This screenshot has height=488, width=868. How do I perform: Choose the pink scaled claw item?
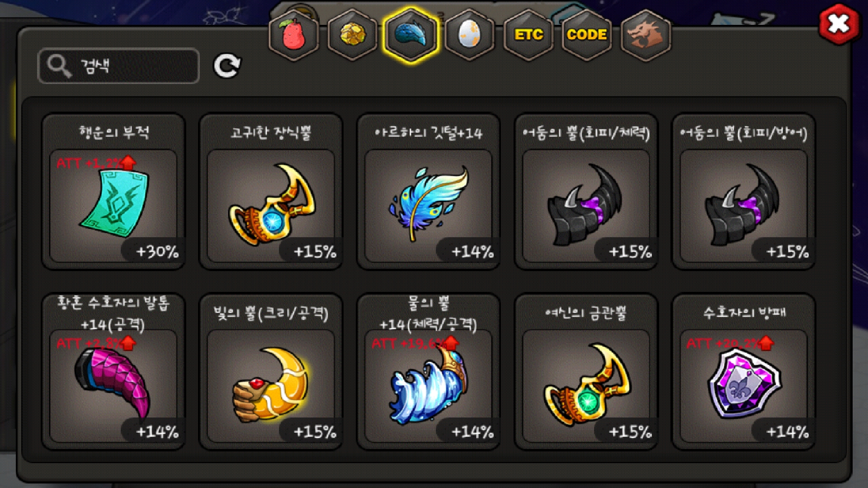coord(113,371)
